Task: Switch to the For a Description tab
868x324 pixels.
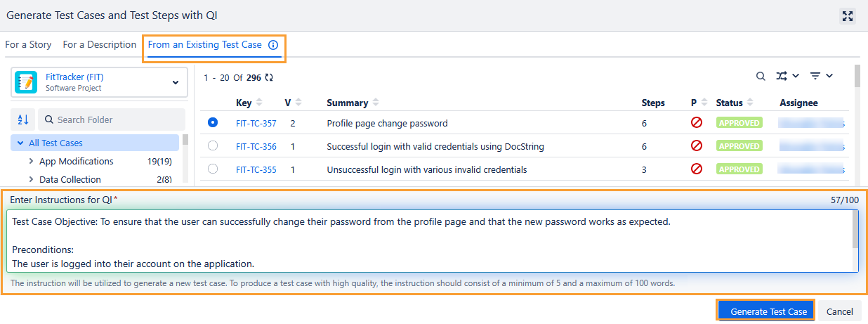Action: [100, 45]
